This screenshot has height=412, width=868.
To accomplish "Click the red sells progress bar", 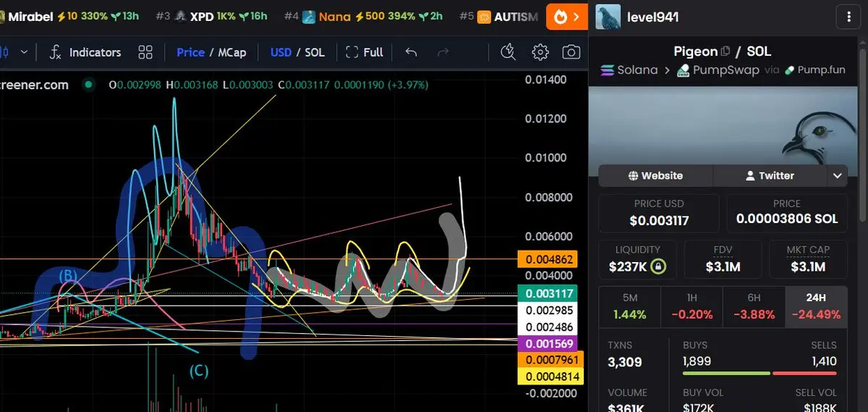I will click(x=805, y=373).
